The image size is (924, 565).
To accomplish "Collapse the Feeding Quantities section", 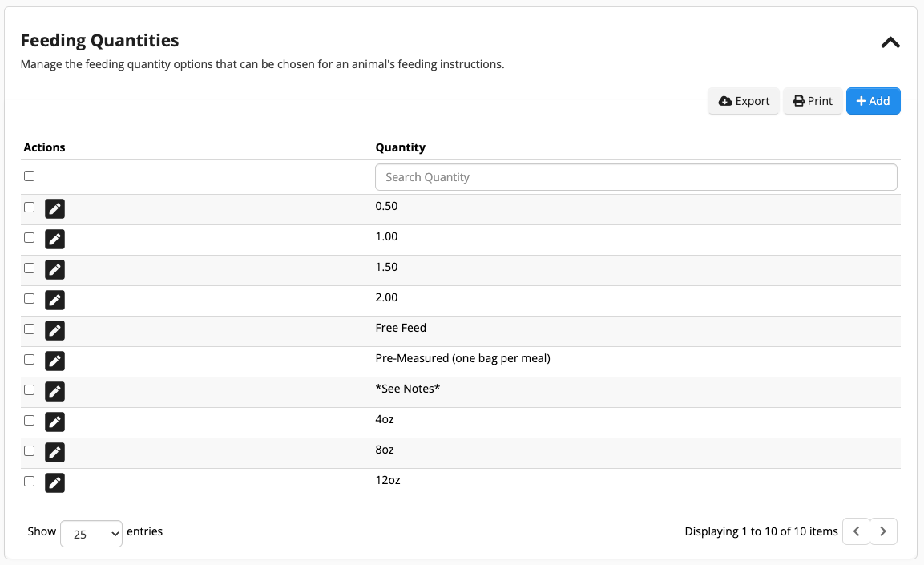I will coord(890,42).
